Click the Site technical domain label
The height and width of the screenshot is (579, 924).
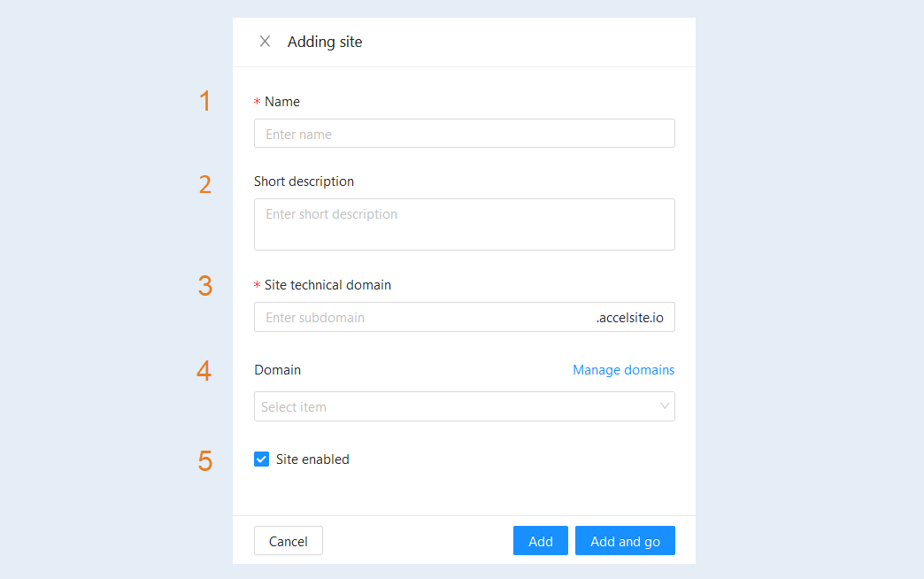click(327, 285)
